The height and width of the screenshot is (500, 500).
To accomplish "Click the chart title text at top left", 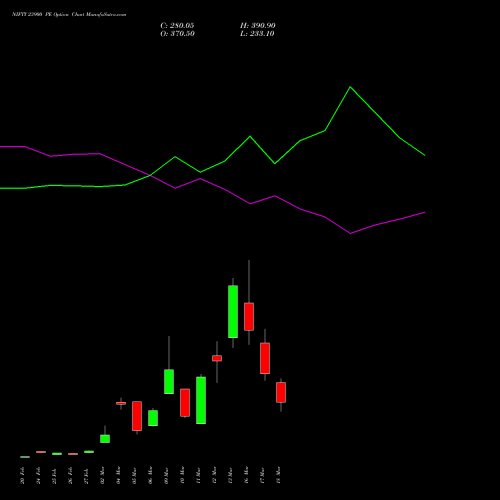I will point(69,15).
